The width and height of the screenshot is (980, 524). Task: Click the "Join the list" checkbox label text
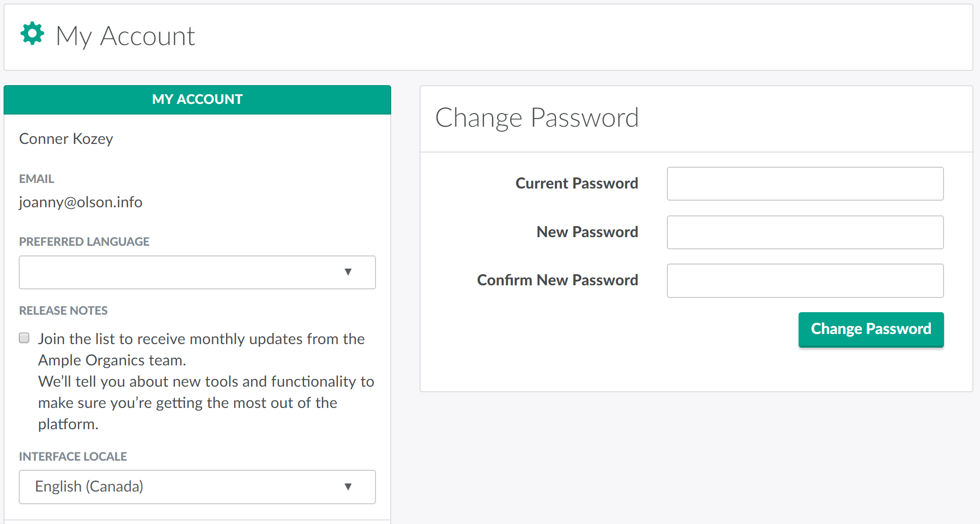tap(201, 339)
